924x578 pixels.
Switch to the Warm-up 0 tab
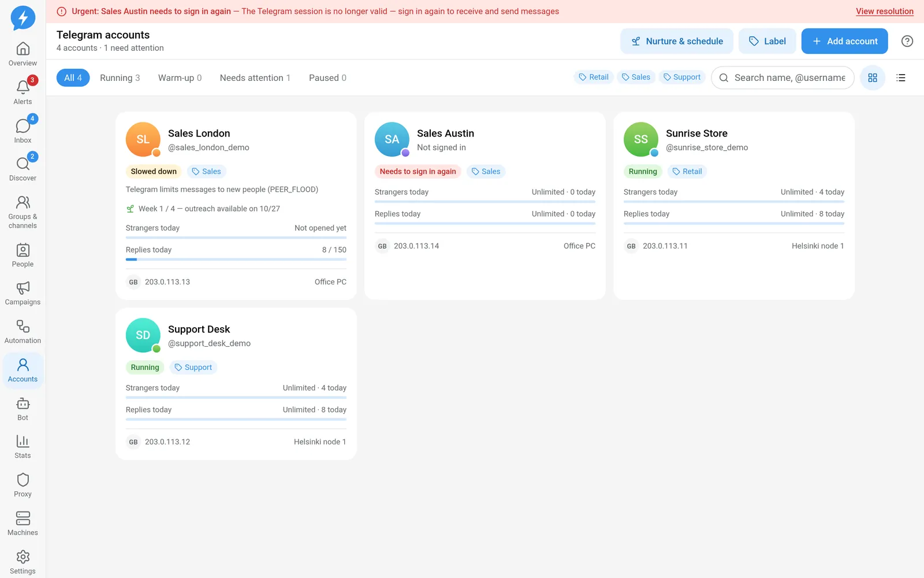point(180,77)
